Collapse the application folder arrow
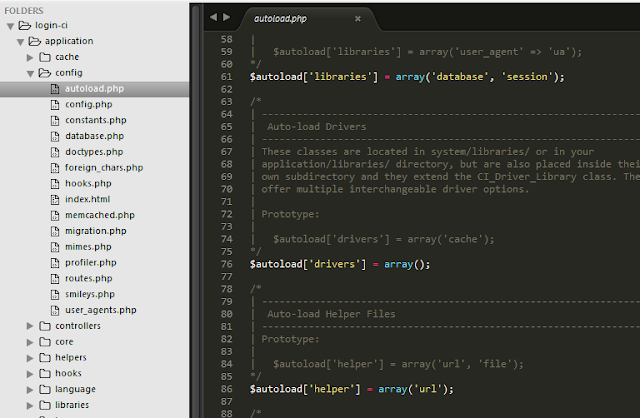 [x=20, y=42]
